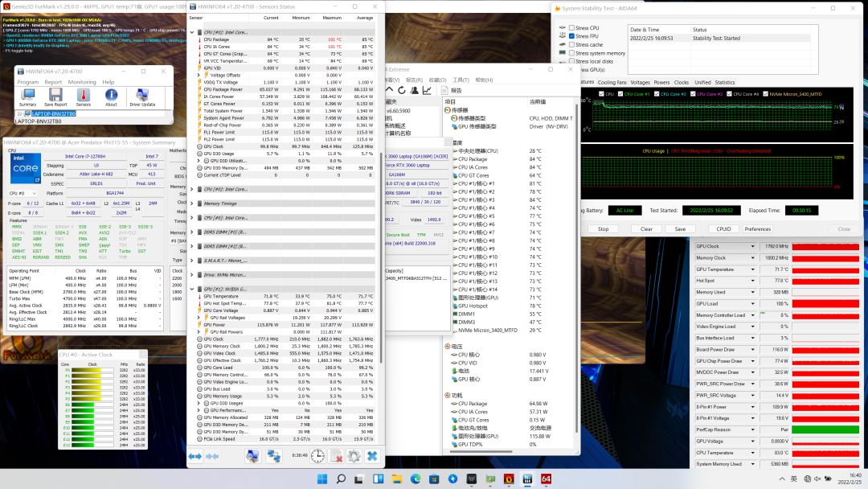Toggle CPU Core #4 graph checkbox

point(730,94)
